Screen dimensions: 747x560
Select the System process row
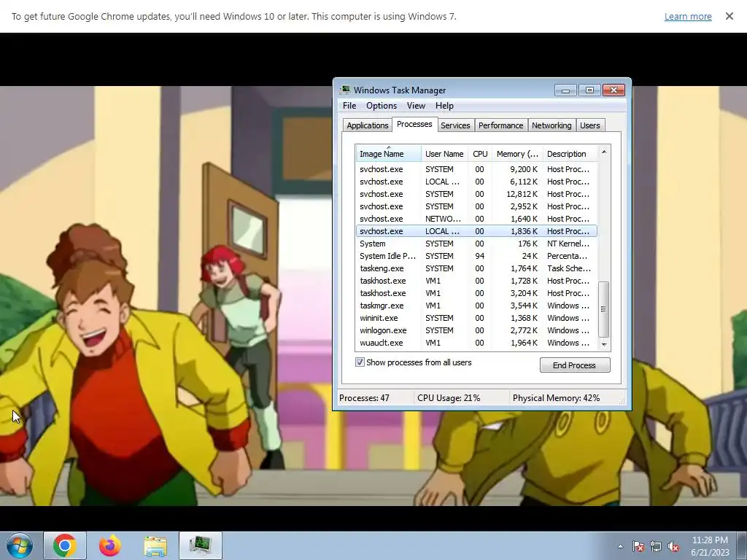coord(476,244)
